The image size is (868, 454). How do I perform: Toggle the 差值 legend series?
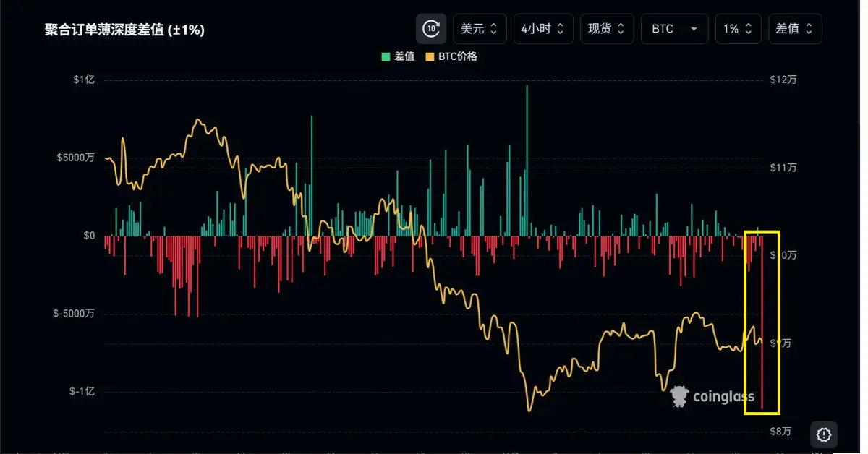(x=398, y=56)
